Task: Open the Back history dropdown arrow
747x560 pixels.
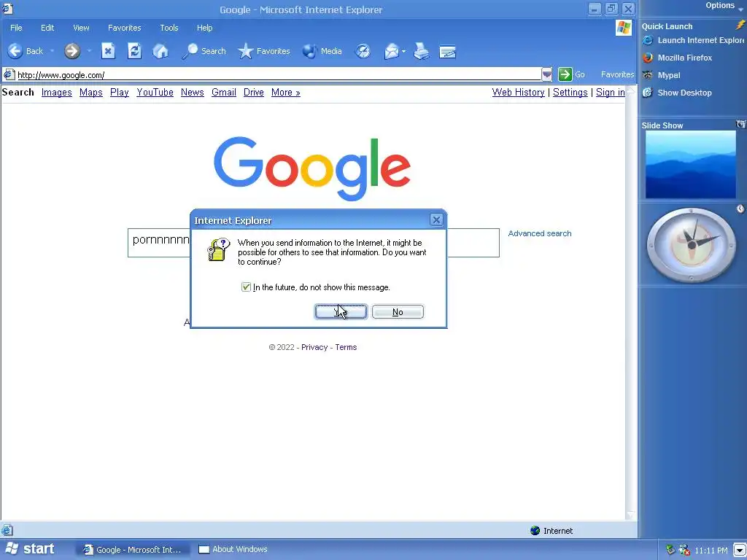Action: (52, 51)
